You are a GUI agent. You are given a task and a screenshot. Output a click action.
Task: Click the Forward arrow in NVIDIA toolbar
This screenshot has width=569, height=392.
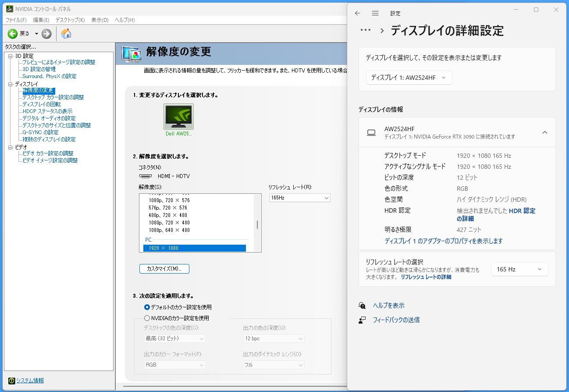46,34
